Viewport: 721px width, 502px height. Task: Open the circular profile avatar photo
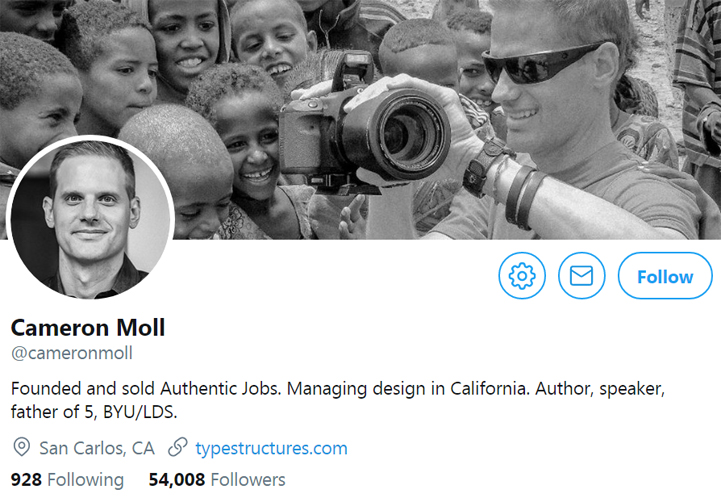tap(90, 218)
